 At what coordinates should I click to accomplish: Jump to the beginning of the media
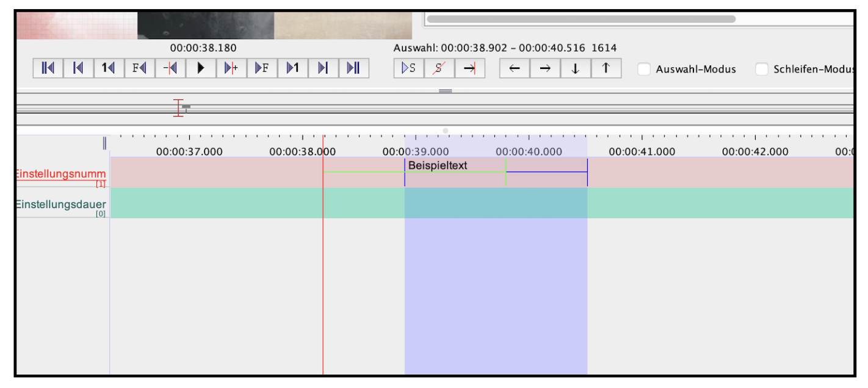[48, 68]
